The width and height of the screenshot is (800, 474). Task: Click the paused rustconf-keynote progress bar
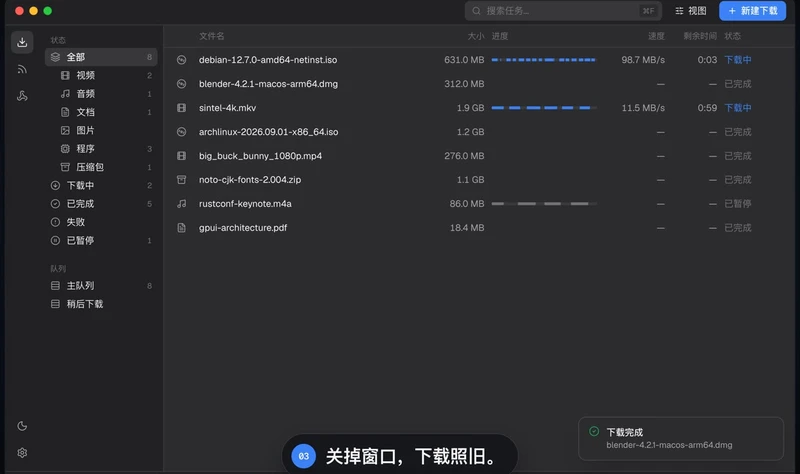pyautogui.click(x=544, y=204)
